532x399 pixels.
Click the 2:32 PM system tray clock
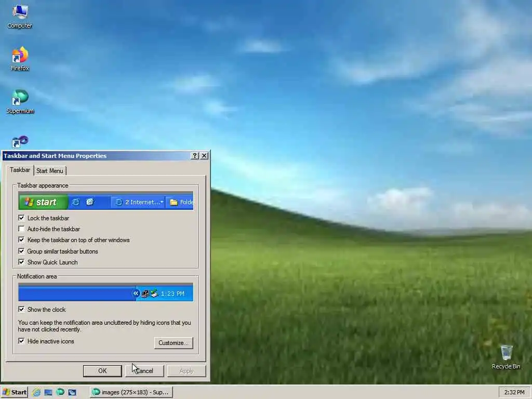click(x=514, y=392)
